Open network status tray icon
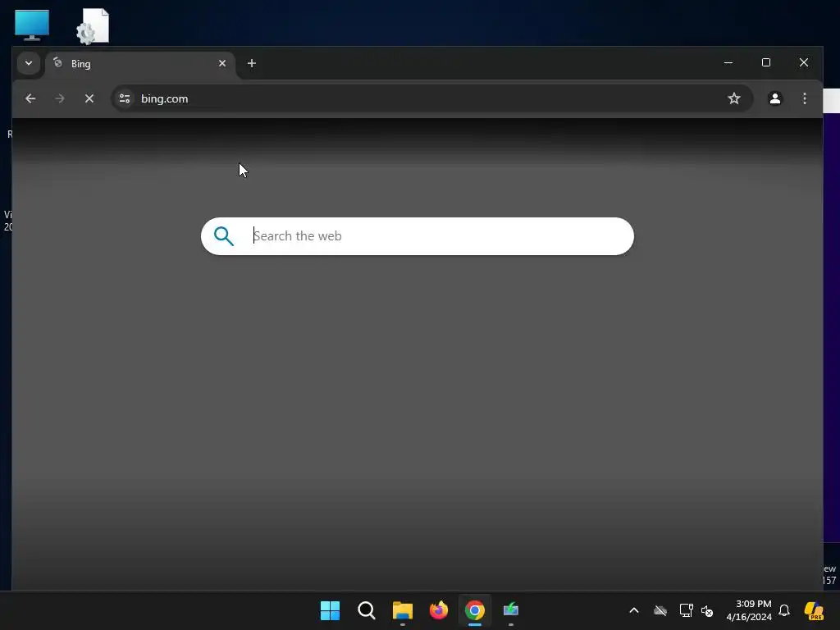Image resolution: width=840 pixels, height=630 pixels. (687, 610)
